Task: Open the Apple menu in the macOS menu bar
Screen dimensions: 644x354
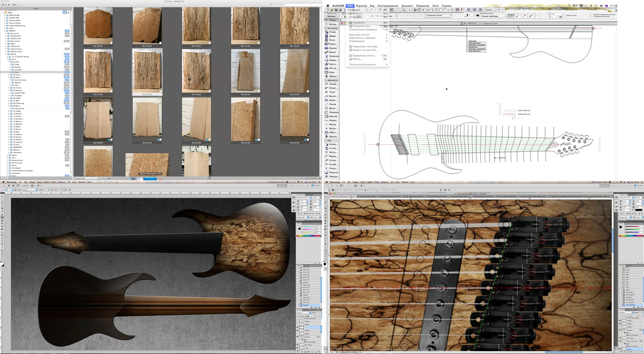Action: [x=328, y=6]
